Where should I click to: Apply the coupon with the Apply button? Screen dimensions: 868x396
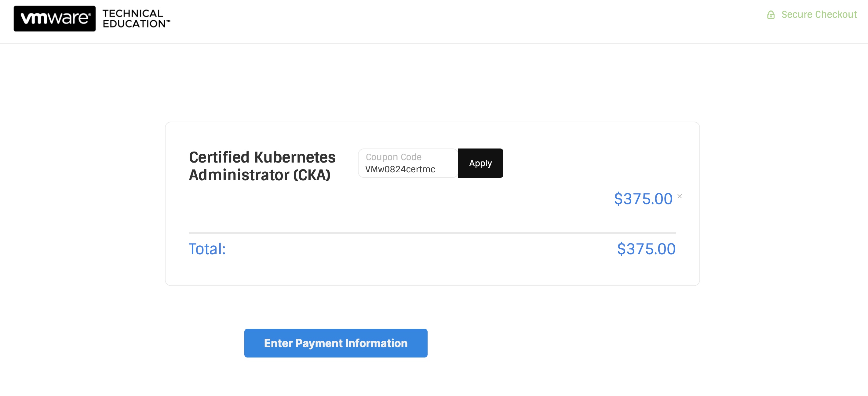(480, 163)
